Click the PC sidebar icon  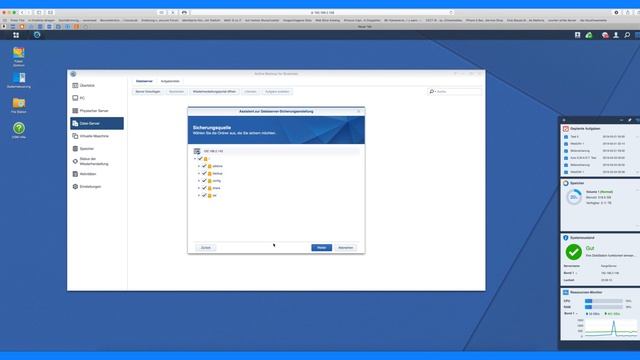click(x=75, y=98)
